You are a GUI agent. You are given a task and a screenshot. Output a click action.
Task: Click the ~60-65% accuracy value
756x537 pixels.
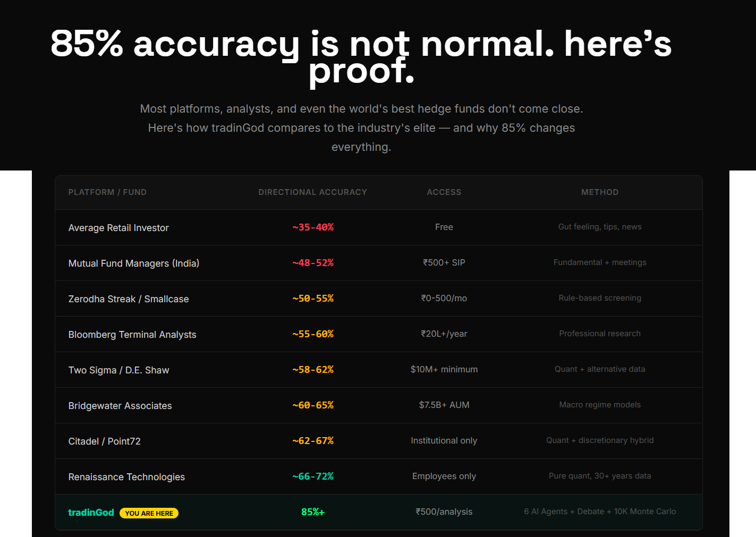tap(312, 405)
